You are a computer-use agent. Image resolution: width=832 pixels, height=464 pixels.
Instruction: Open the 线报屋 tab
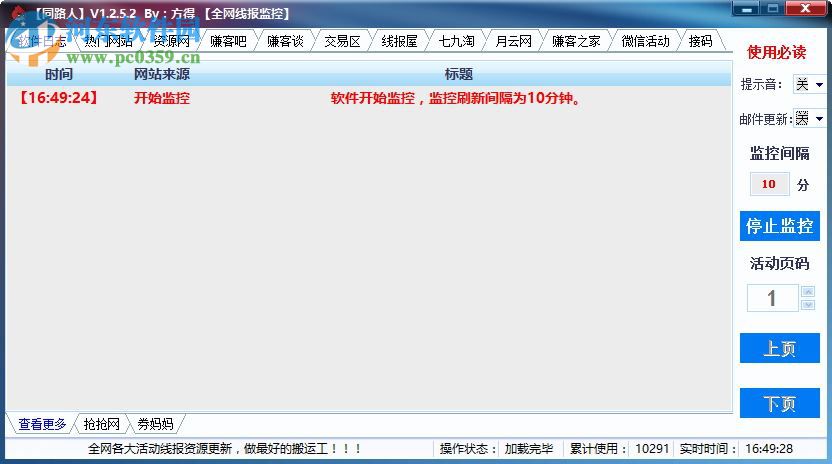(400, 41)
